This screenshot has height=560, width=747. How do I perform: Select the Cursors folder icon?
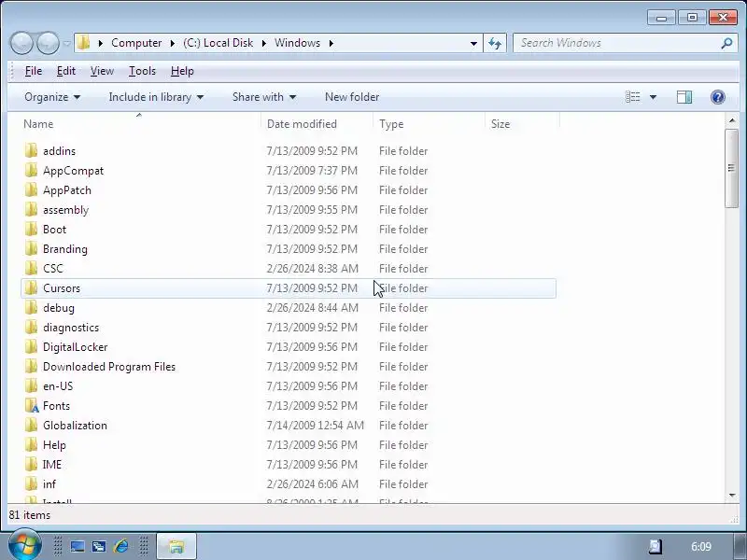pos(31,288)
